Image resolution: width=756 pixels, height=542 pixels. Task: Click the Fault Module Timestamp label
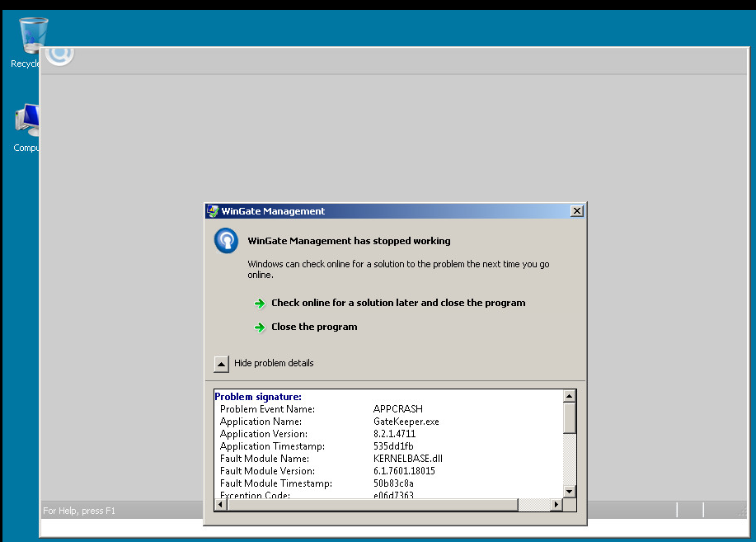click(x=276, y=483)
